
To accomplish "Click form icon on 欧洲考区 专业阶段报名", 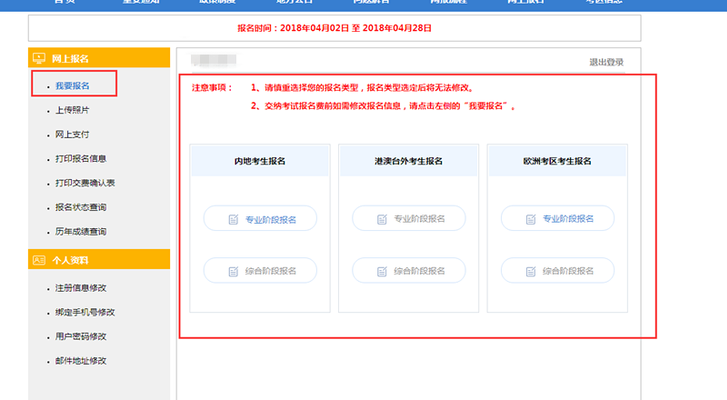I will (531, 219).
